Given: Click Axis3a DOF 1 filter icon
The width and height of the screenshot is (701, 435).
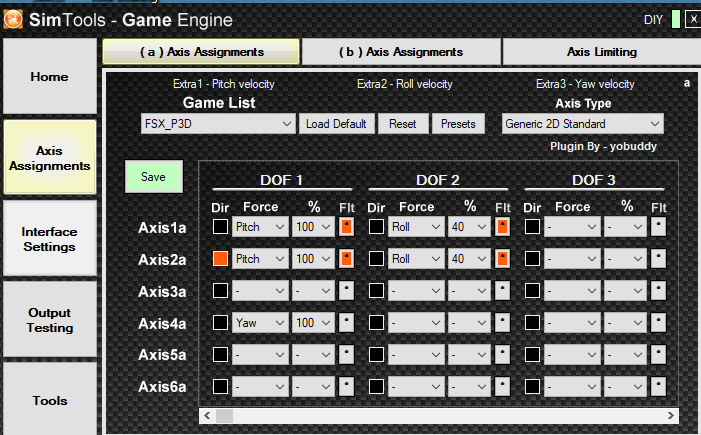Looking at the screenshot, I should coord(346,291).
